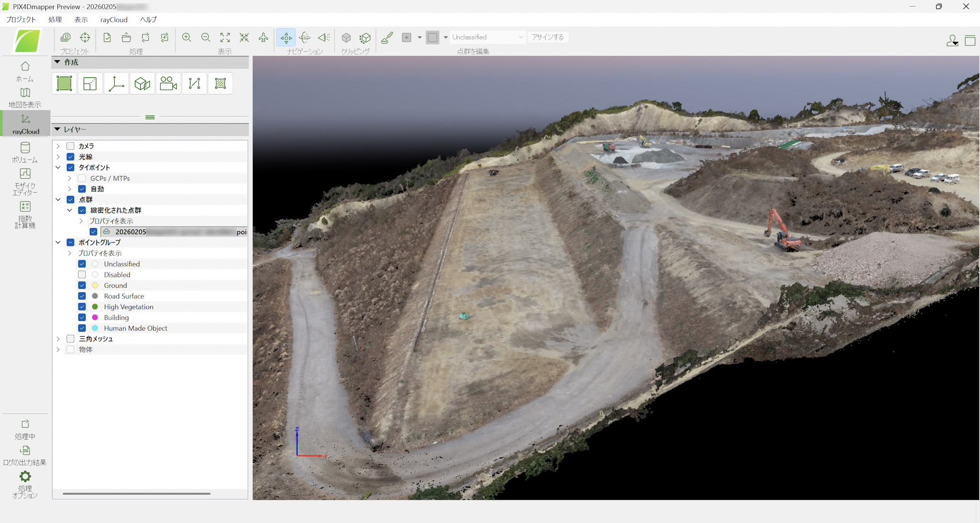This screenshot has height=523, width=980.
Task: Open the rayCloud menu
Action: click(x=114, y=20)
